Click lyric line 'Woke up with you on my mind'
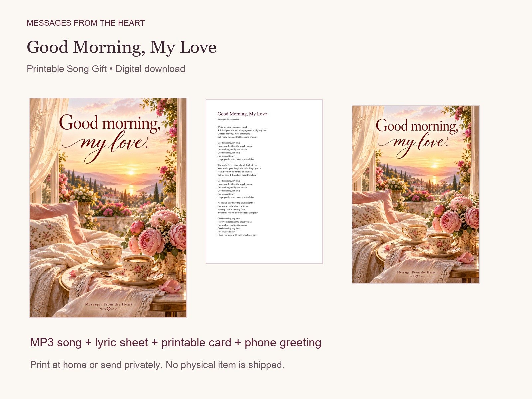The image size is (532, 399). pos(232,127)
